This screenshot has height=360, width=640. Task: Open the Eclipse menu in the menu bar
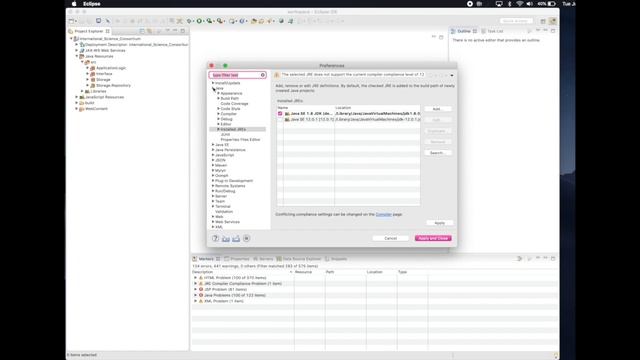click(x=91, y=4)
